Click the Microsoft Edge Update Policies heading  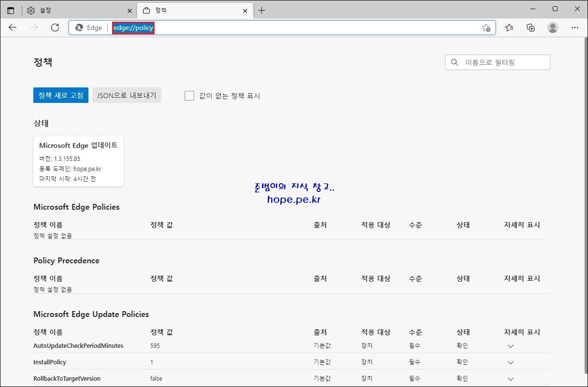pyautogui.click(x=91, y=314)
